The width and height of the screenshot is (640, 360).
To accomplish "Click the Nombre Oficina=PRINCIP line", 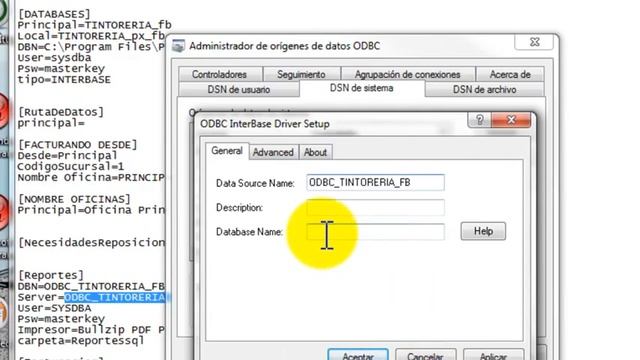I will 91,178.
